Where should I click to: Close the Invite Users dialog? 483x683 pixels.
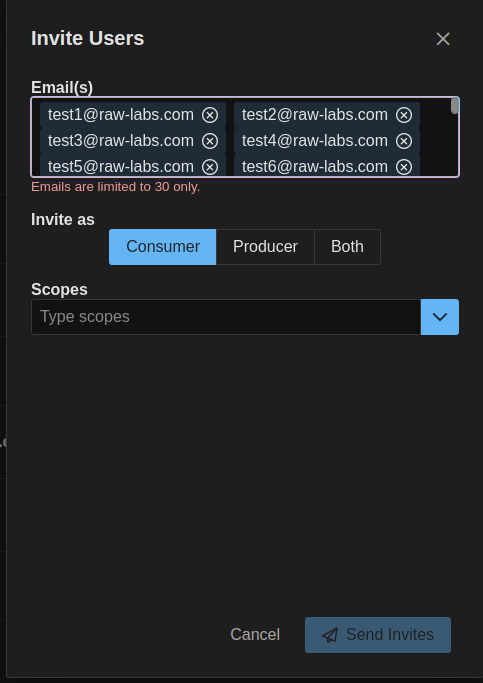point(443,39)
